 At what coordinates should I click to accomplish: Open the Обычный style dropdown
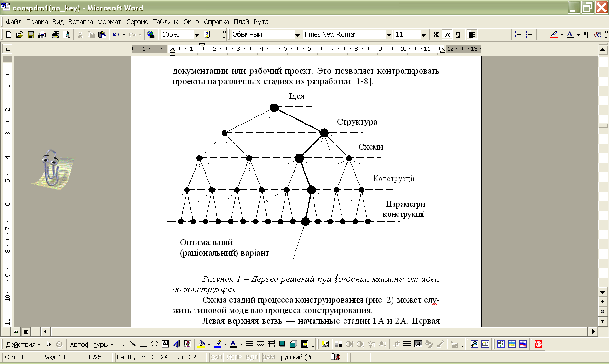click(298, 35)
